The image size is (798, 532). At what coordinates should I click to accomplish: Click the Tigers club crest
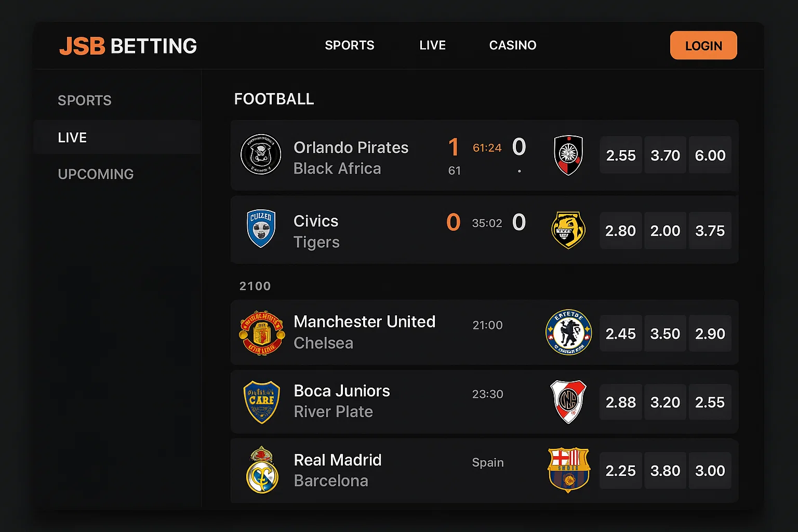(x=568, y=229)
